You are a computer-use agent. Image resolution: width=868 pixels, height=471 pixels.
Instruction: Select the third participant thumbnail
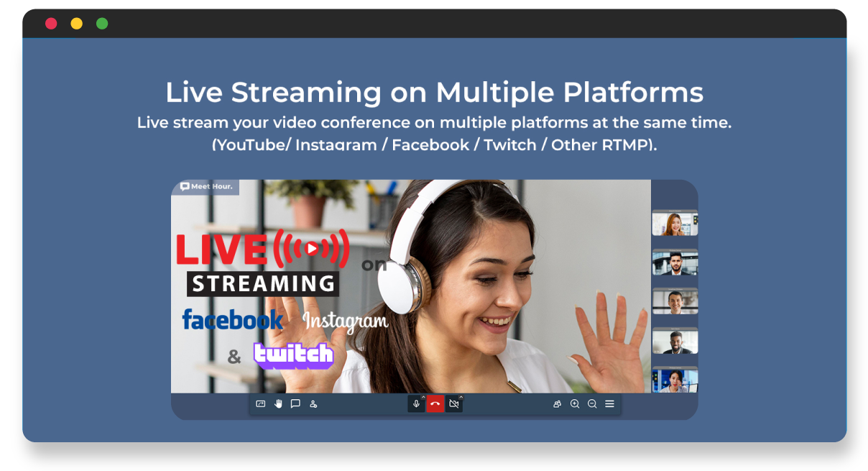[675, 302]
